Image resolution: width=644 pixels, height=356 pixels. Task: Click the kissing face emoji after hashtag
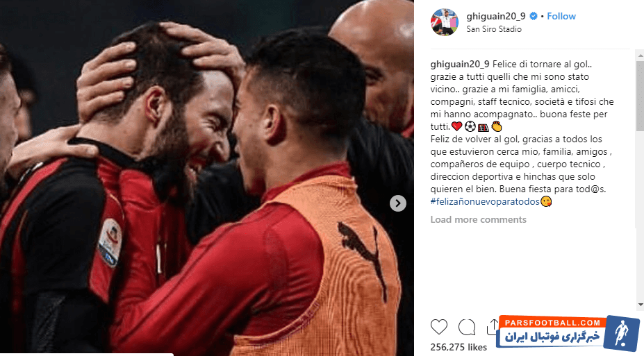[546, 201]
